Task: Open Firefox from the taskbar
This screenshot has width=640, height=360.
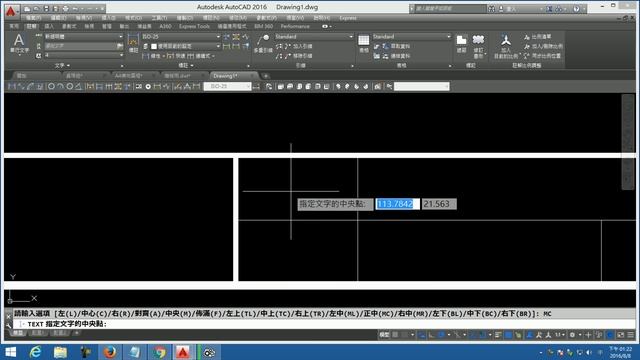Action: point(109,352)
